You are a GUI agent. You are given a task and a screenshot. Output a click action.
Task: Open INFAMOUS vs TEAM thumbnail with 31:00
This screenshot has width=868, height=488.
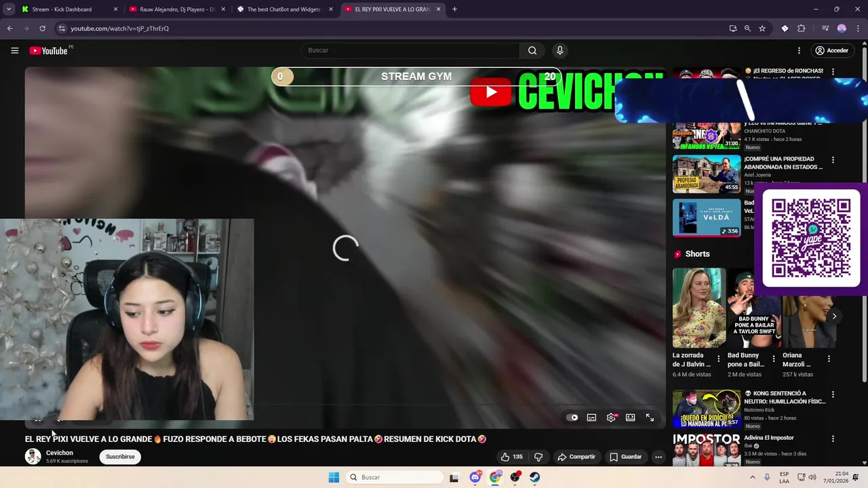point(707,136)
